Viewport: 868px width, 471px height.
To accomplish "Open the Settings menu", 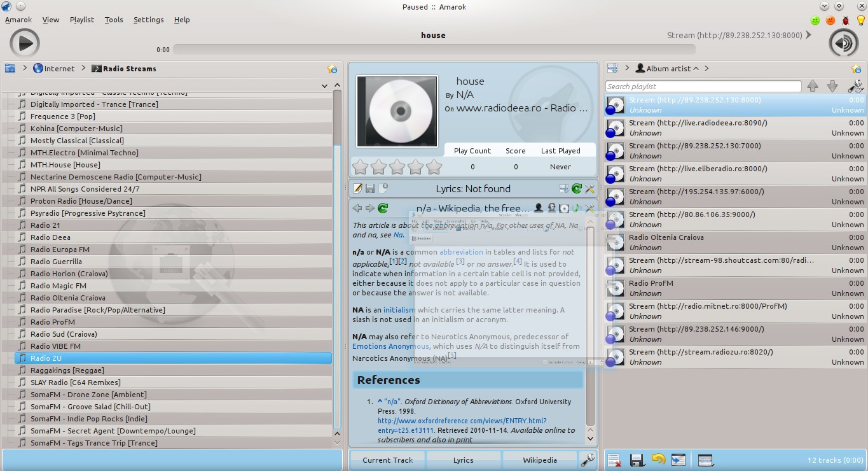I will click(149, 20).
